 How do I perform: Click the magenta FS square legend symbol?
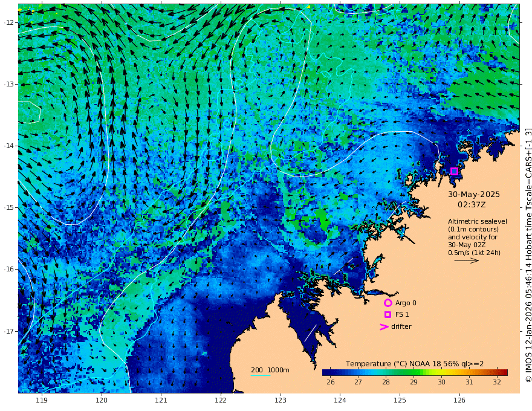[388, 315]
